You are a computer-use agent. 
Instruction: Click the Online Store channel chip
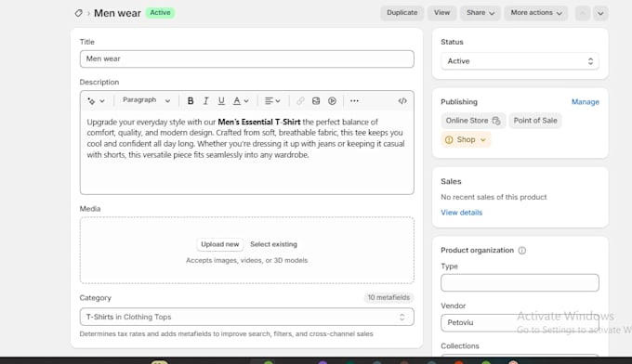[x=473, y=121]
